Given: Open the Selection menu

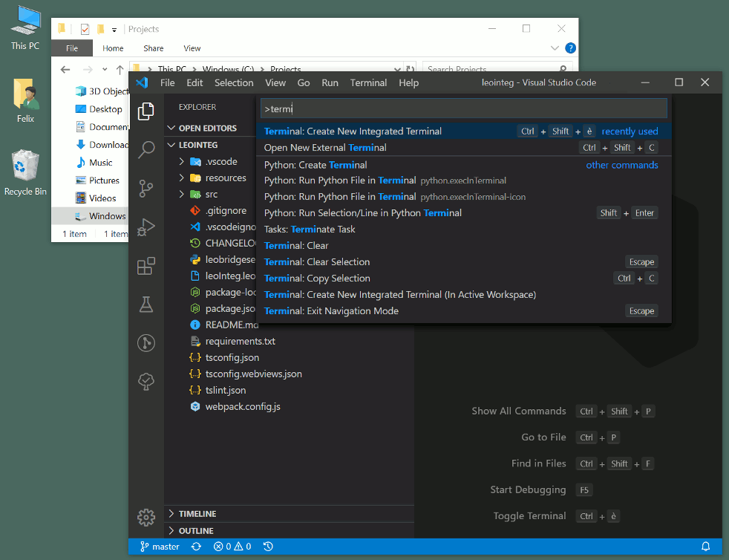Looking at the screenshot, I should click(x=234, y=82).
